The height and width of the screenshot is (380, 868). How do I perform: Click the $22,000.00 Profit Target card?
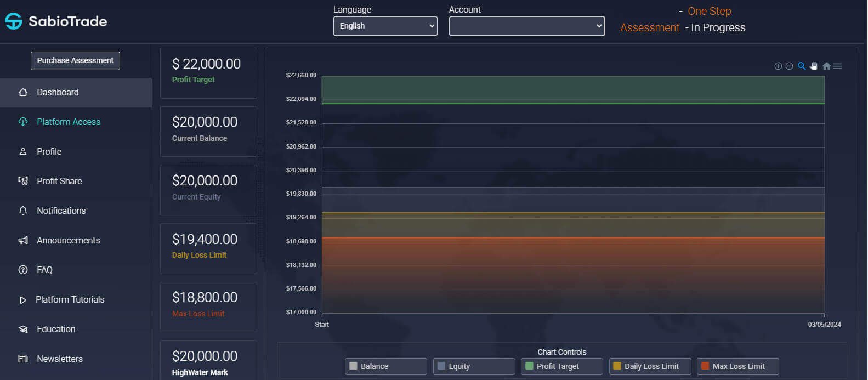[x=208, y=72]
